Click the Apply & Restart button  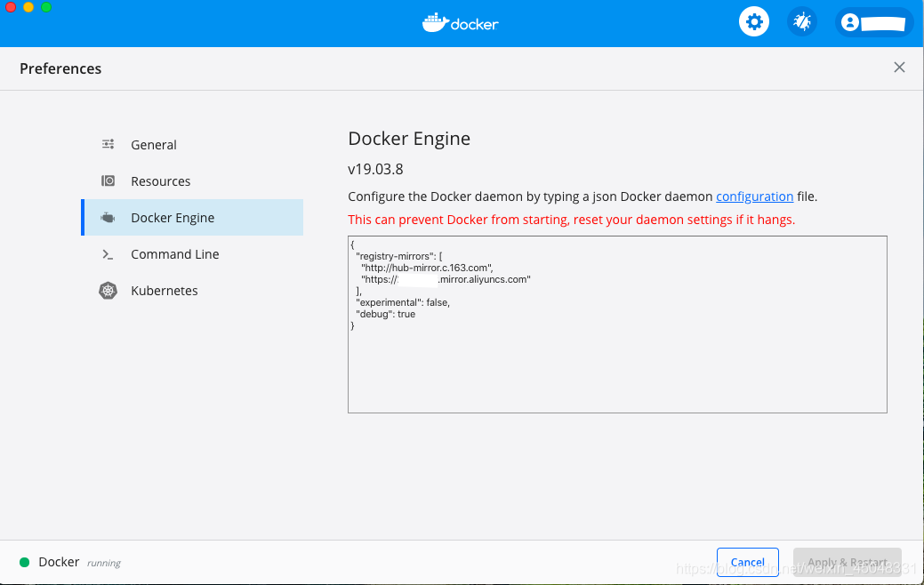pyautogui.click(x=848, y=562)
